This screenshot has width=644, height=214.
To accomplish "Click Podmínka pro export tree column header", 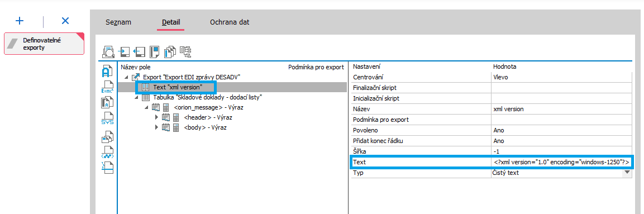I will [x=316, y=68].
